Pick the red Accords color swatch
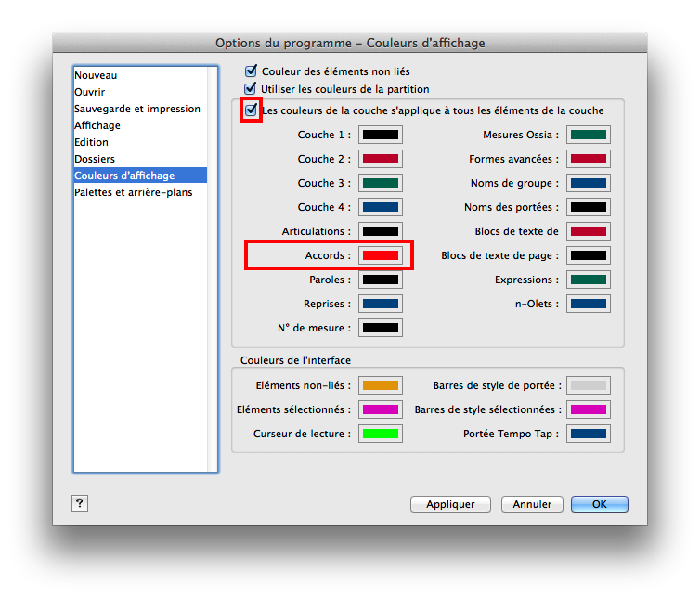 coord(381,255)
